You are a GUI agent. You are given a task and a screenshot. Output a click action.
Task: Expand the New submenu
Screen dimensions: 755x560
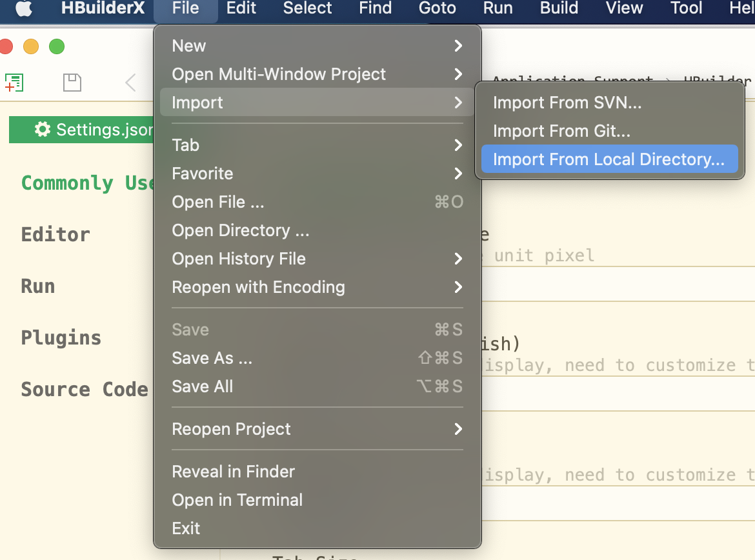[317, 46]
